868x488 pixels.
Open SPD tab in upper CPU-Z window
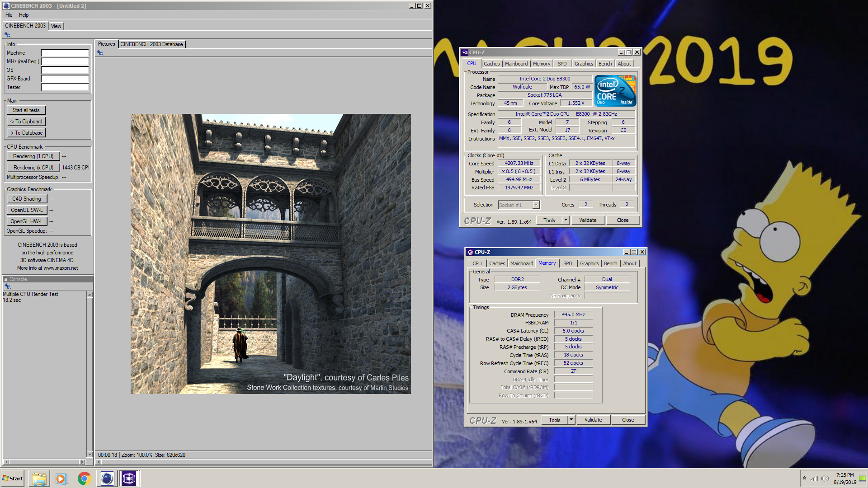point(562,64)
